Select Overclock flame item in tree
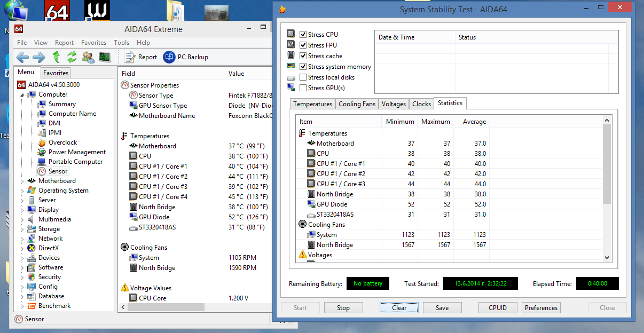Screen dimensions: 644x333 pyautogui.click(x=62, y=142)
